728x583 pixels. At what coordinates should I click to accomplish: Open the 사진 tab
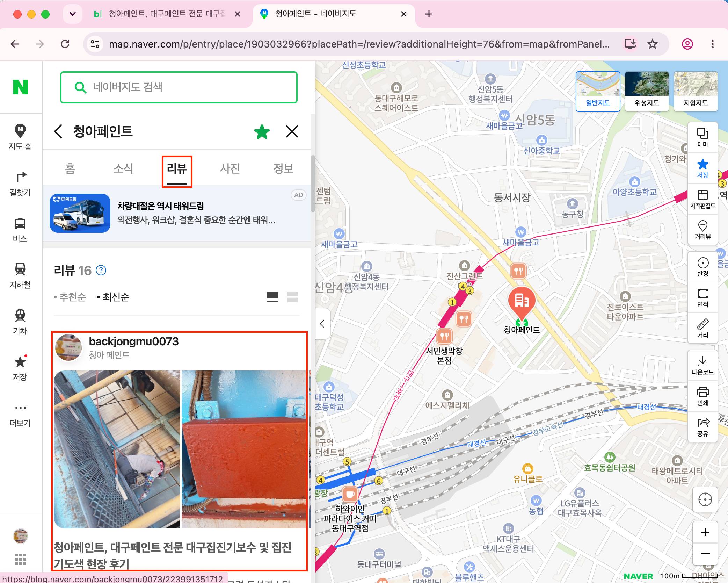(x=230, y=168)
